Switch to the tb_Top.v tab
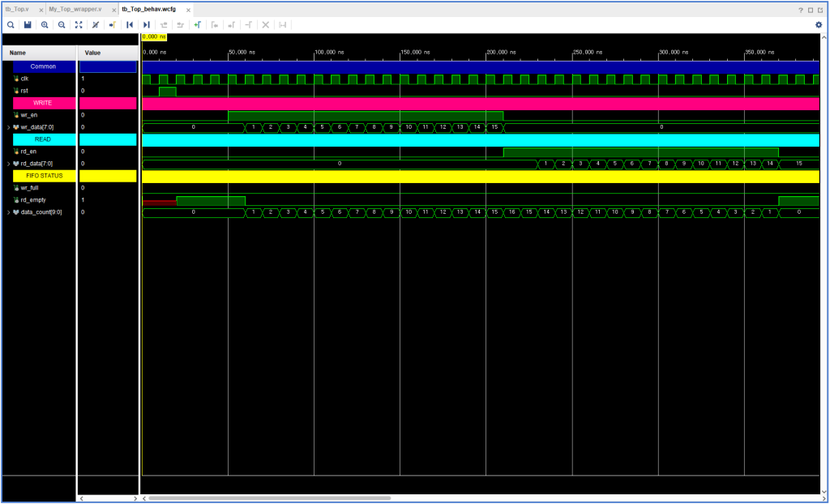This screenshot has width=830, height=504. 18,10
